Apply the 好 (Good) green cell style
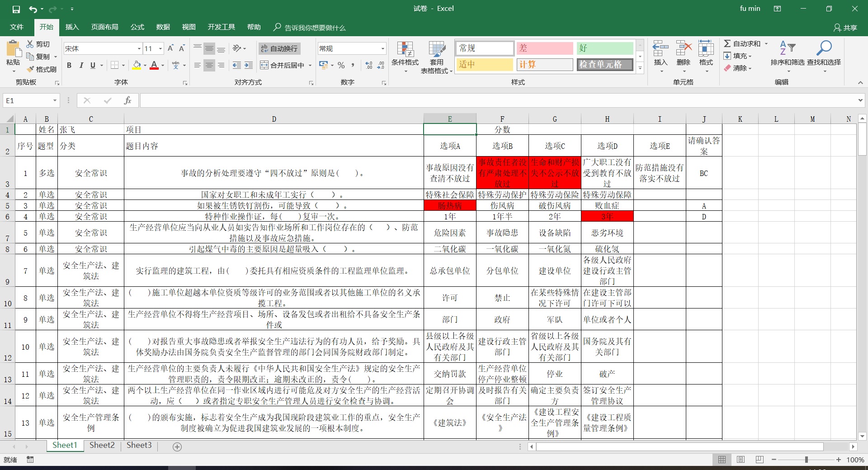Image resolution: width=868 pixels, height=470 pixels. tap(605, 48)
